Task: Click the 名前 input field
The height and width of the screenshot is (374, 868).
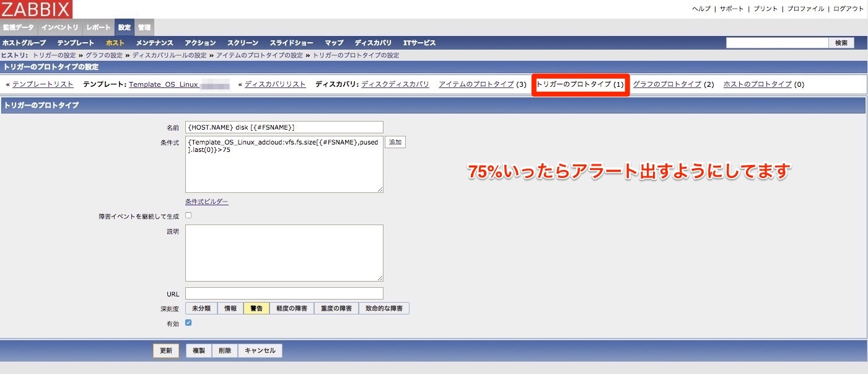Action: [284, 127]
